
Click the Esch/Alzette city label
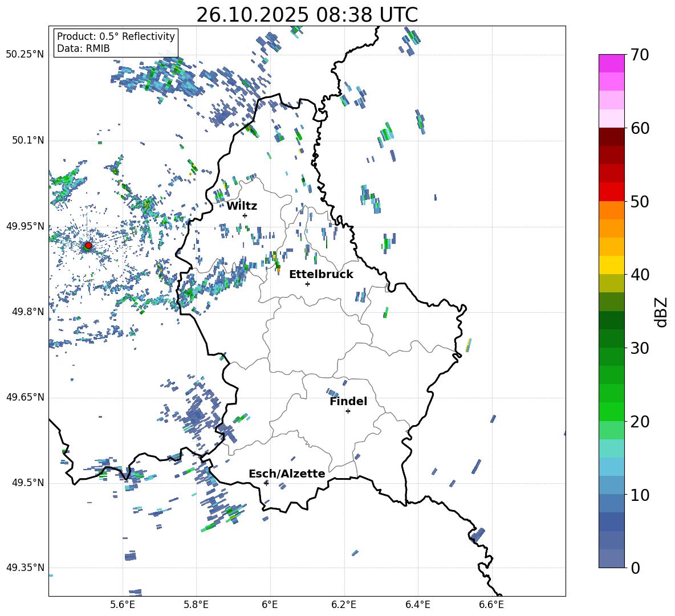click(287, 474)
